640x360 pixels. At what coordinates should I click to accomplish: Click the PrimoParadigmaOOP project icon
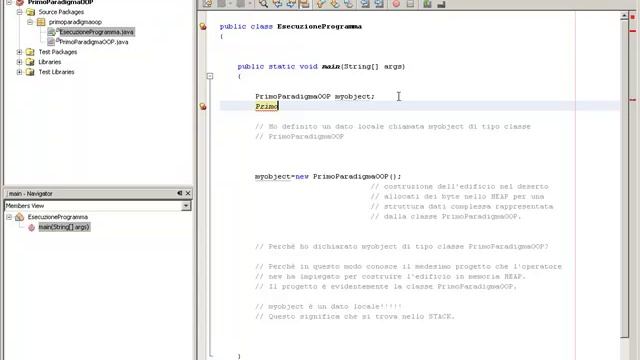coord(20,2)
